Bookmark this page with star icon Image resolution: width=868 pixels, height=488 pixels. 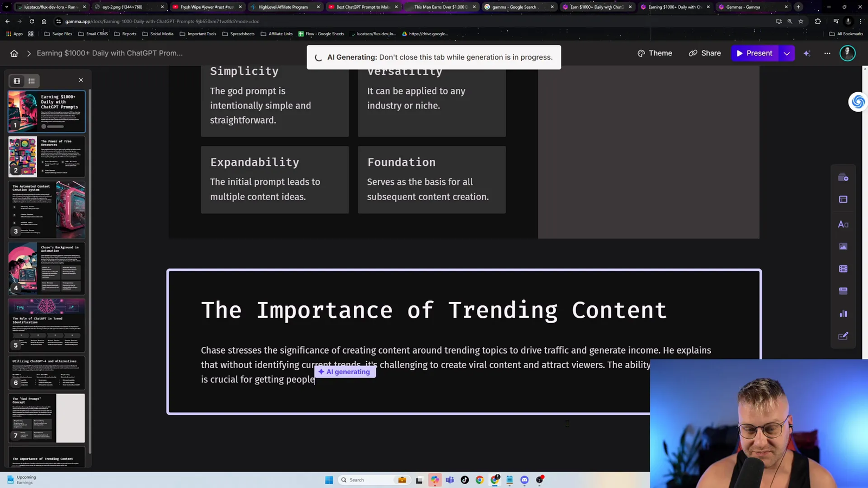click(x=801, y=21)
